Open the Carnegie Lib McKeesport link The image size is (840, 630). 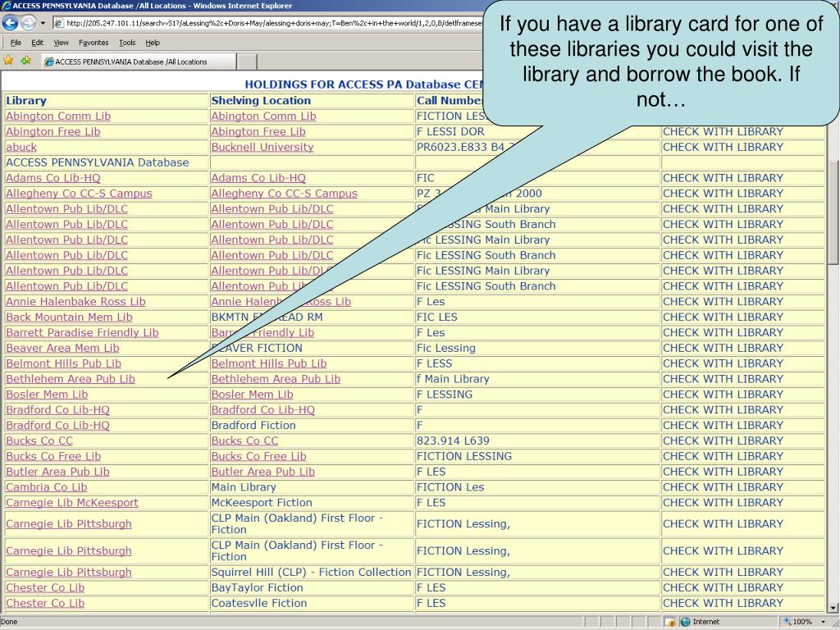(72, 504)
